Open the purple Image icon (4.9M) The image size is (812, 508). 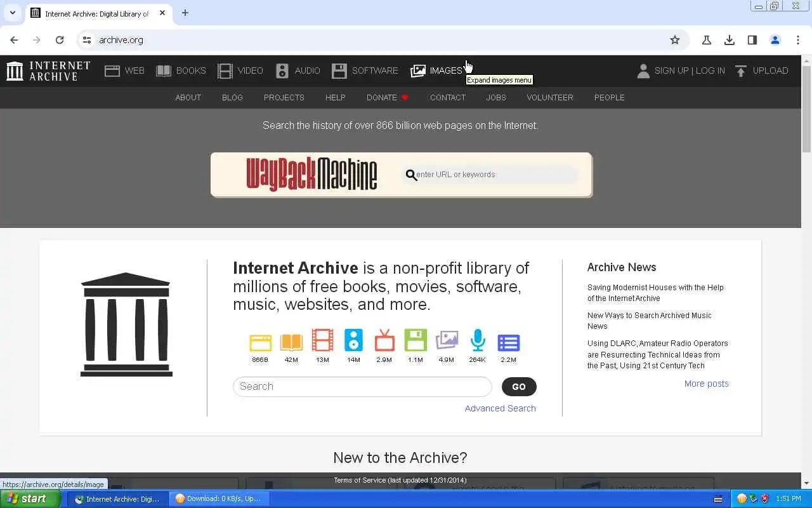(x=447, y=340)
